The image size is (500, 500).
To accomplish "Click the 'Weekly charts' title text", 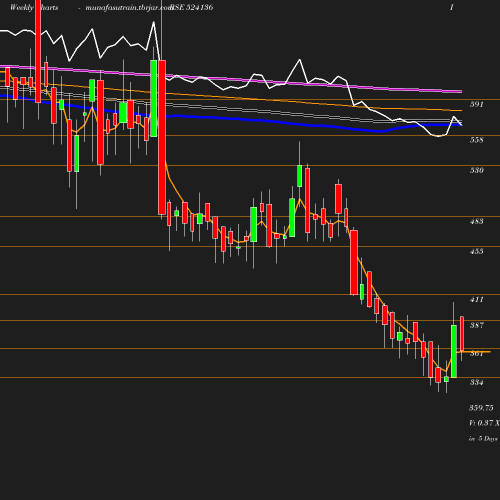I will click(34, 7).
